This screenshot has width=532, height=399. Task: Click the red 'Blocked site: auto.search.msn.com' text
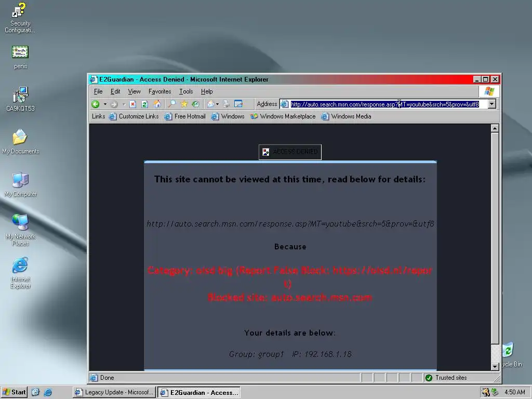(x=290, y=297)
